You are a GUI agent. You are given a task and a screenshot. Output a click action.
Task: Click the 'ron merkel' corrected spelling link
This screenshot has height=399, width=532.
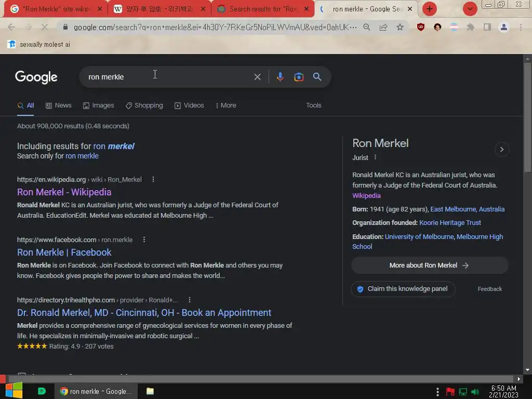coord(114,146)
